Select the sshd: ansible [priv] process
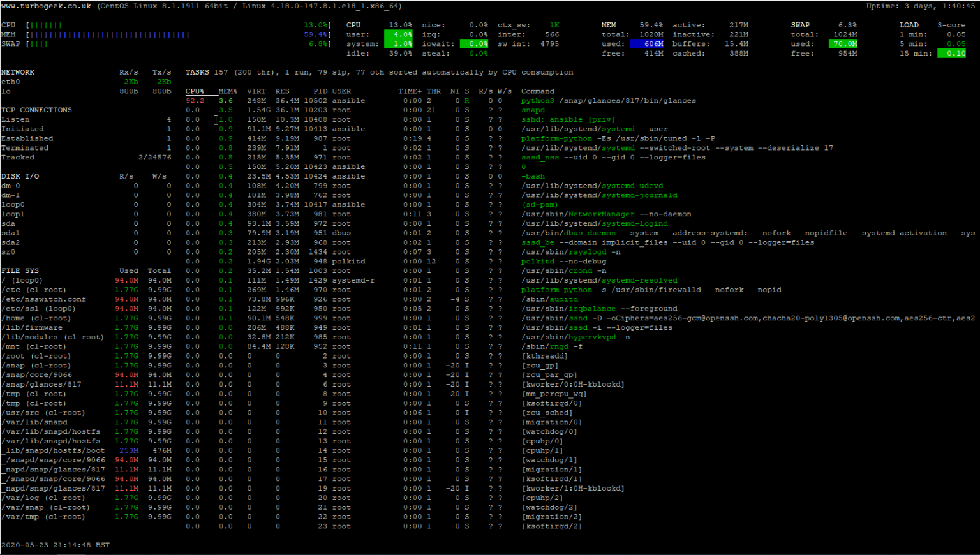 [568, 119]
